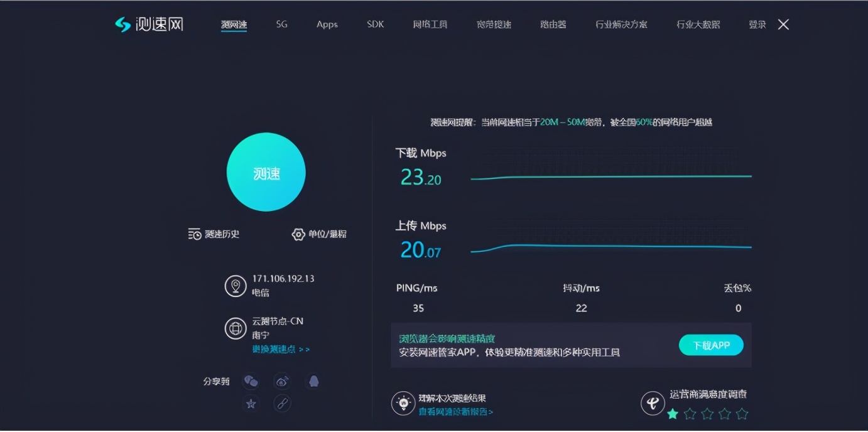Share via QZone star icon
Viewport: 868px width, 432px height.
point(251,403)
